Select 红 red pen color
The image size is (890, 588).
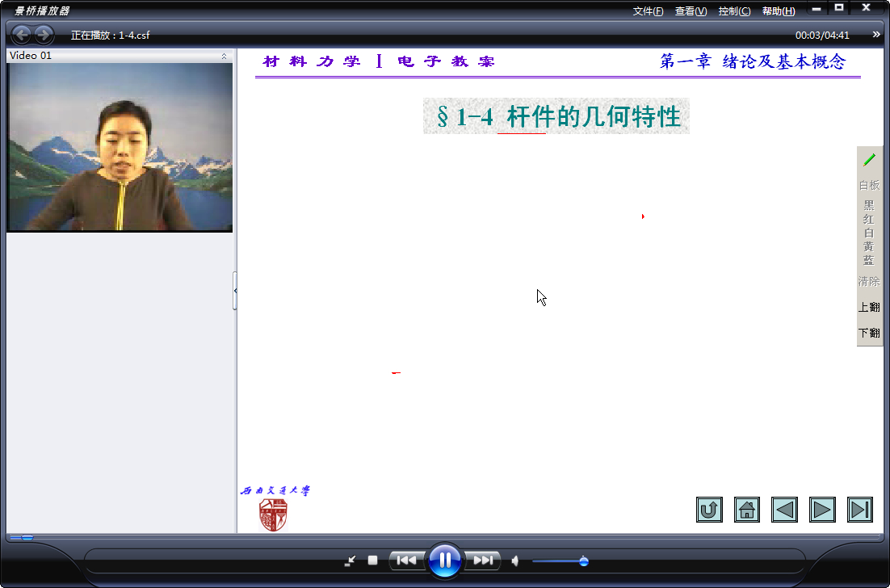tap(869, 219)
